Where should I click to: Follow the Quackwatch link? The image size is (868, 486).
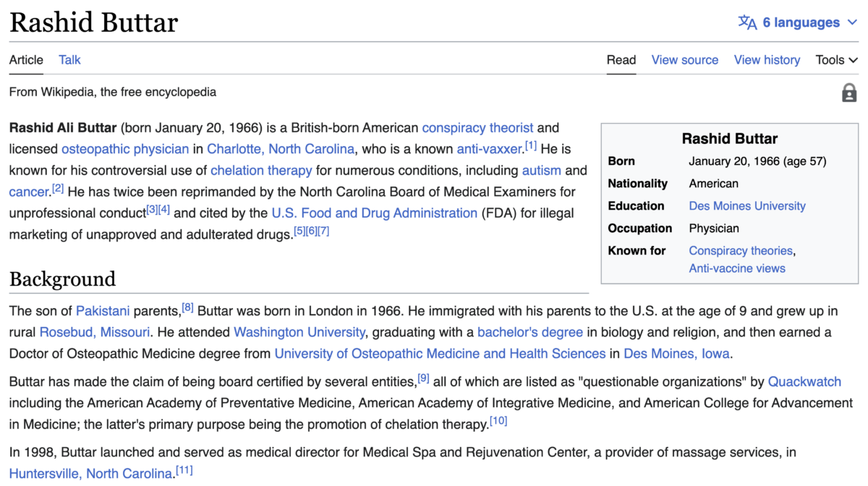tap(804, 381)
